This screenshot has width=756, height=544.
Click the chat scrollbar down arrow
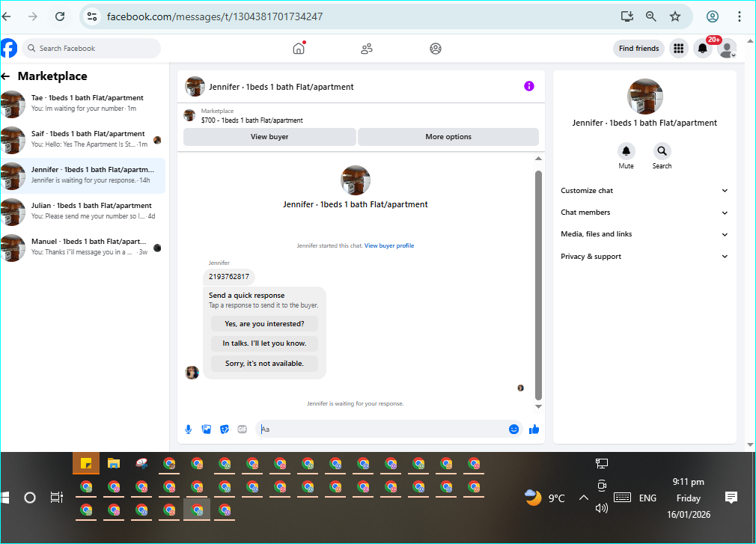click(x=538, y=406)
